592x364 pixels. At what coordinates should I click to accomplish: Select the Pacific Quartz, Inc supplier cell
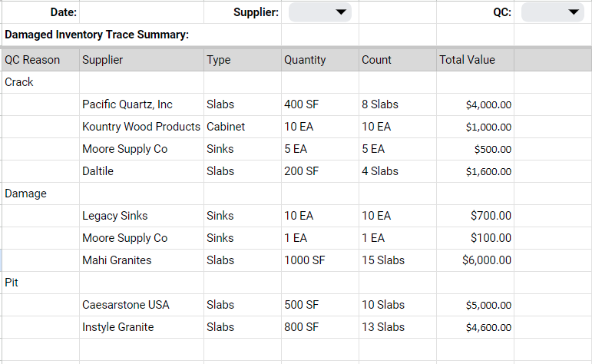click(141, 104)
